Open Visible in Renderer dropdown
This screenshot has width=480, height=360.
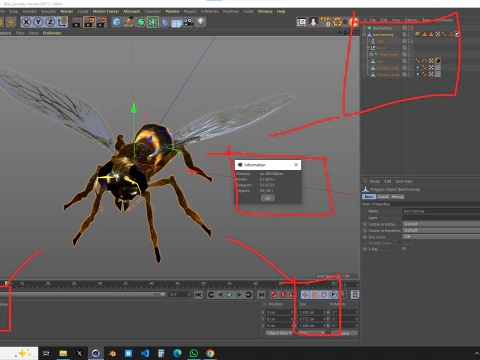click(441, 230)
